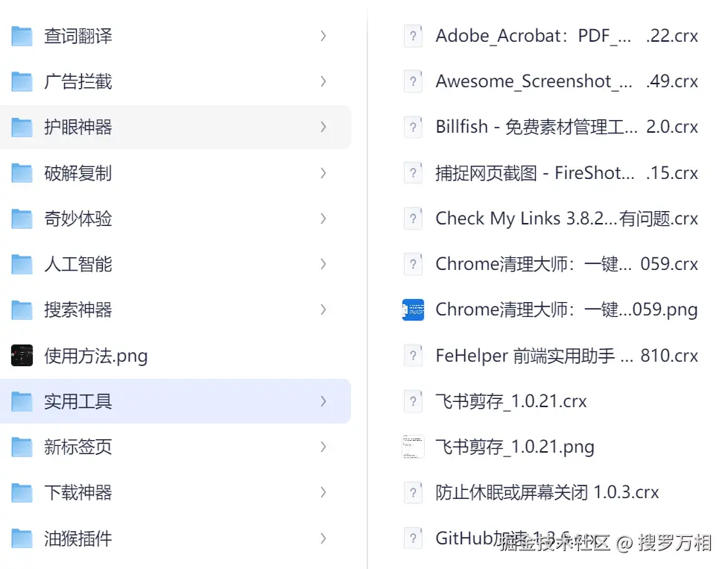Screen dimensions: 728x569
Task: Click the 飞书剪存_1.0.21.png thumbnail icon
Action: (x=413, y=447)
